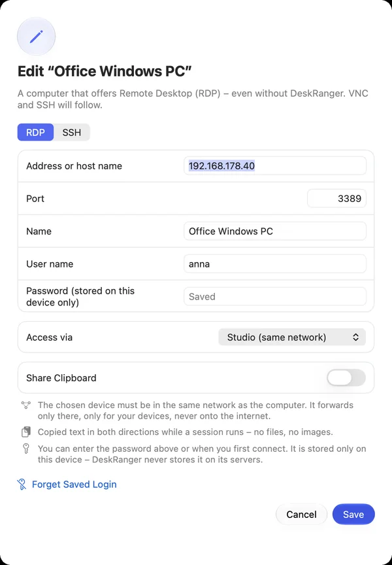
Task: Click the "Copied text in both directions" note
Action: [186, 432]
